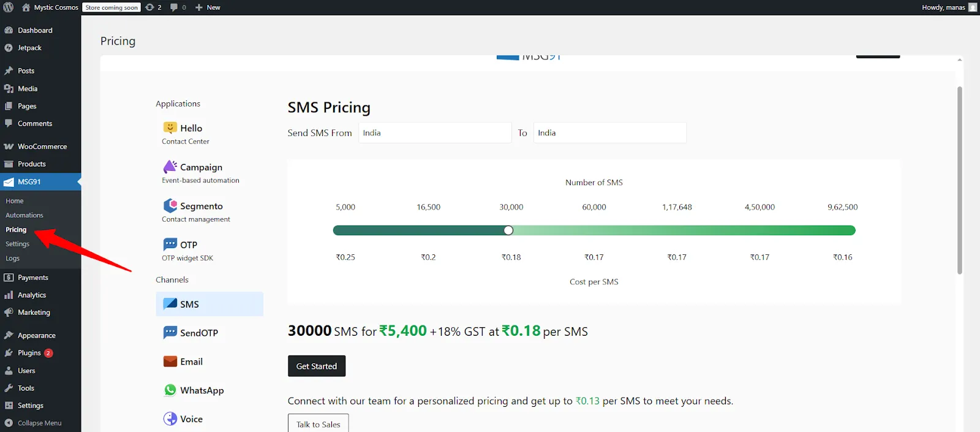Click the Talk to Sales button

pyautogui.click(x=318, y=424)
